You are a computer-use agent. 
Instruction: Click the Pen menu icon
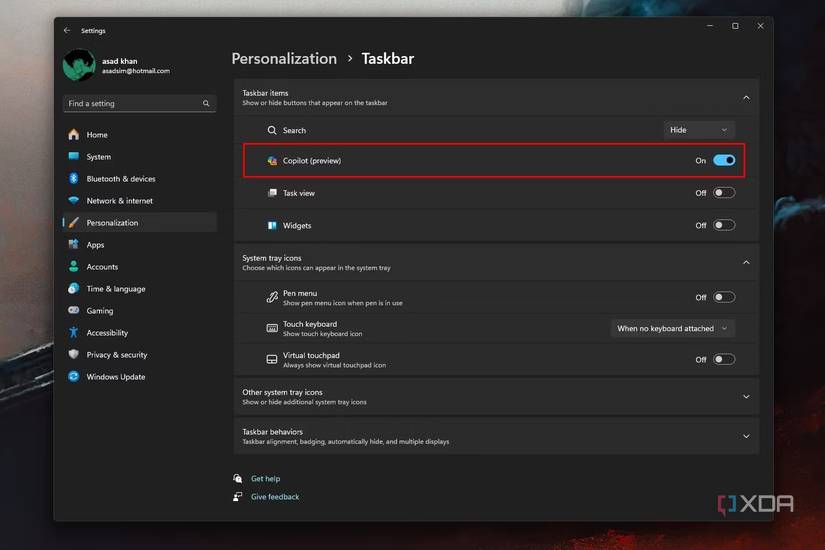(271, 297)
